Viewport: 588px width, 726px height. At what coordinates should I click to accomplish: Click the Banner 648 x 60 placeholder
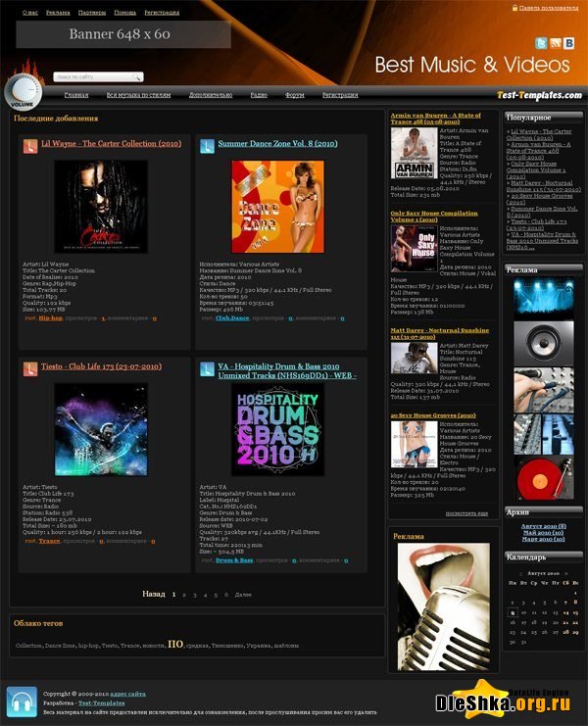(x=123, y=34)
